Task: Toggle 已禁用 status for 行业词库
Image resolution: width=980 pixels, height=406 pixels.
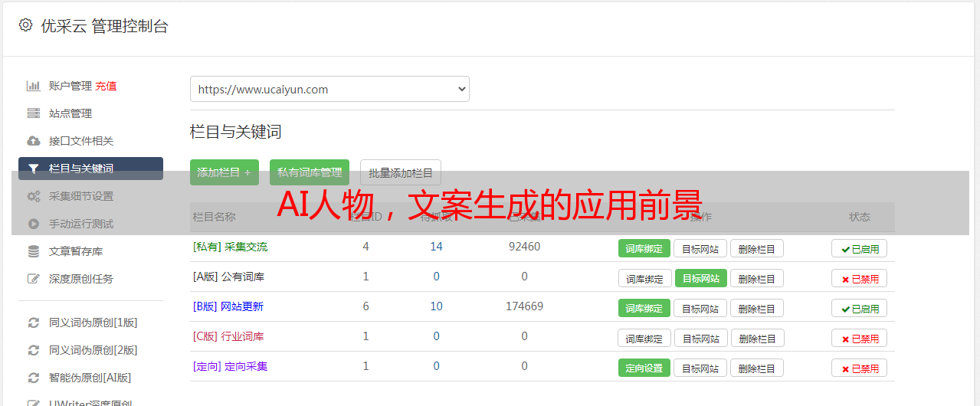Action: 860,338
